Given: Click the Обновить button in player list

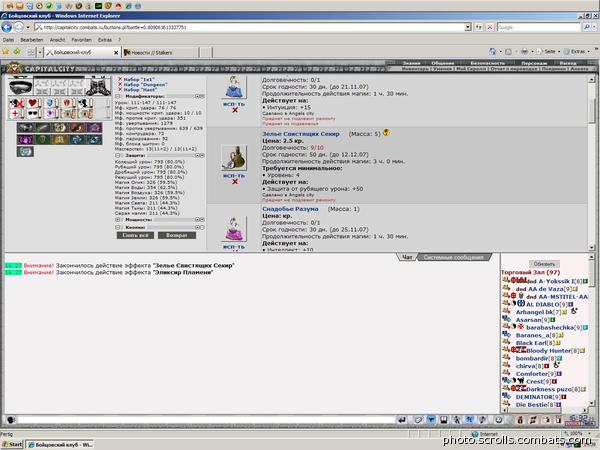Looking at the screenshot, I should pyautogui.click(x=544, y=264).
